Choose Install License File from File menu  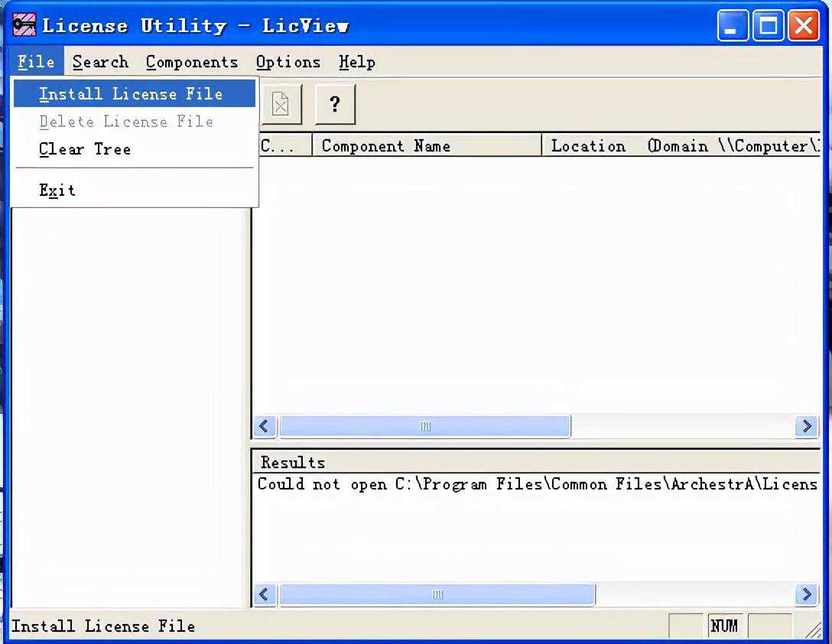(x=131, y=94)
